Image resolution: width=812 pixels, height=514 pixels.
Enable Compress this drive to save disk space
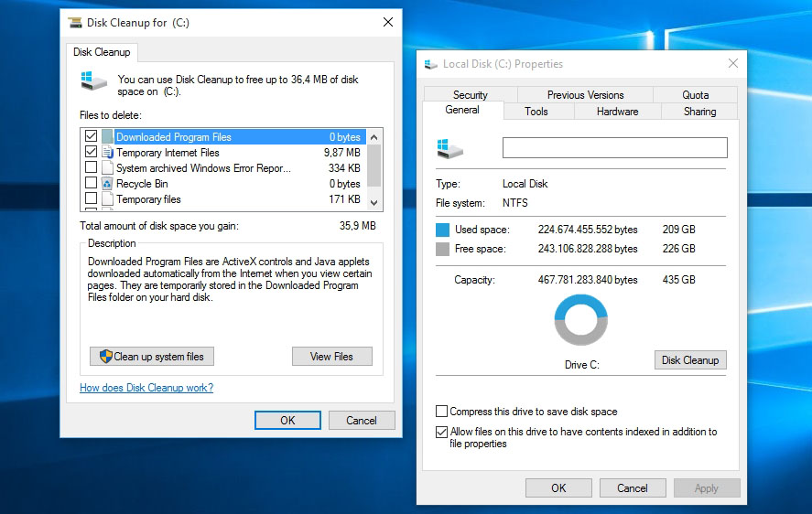442,412
